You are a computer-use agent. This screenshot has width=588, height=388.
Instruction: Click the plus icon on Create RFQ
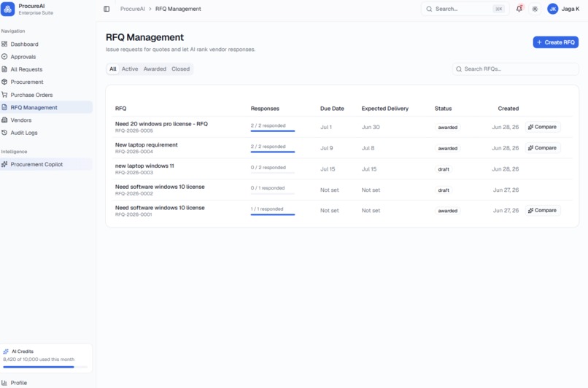(539, 42)
